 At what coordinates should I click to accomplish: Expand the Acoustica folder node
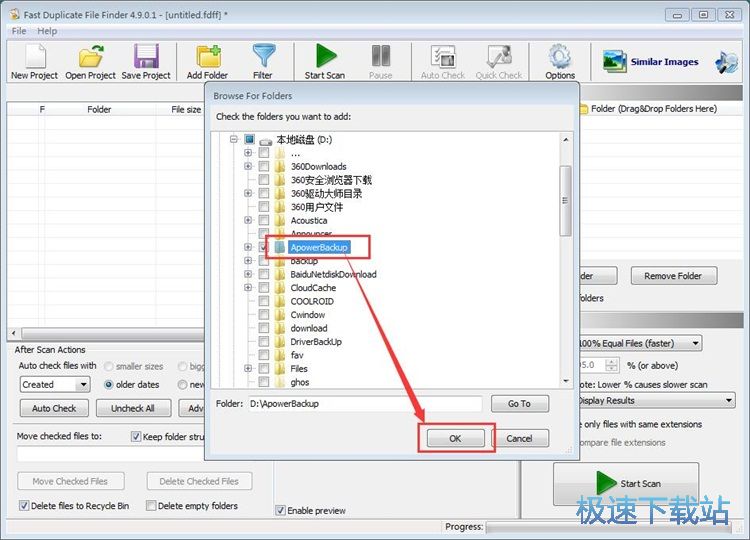[x=248, y=220]
